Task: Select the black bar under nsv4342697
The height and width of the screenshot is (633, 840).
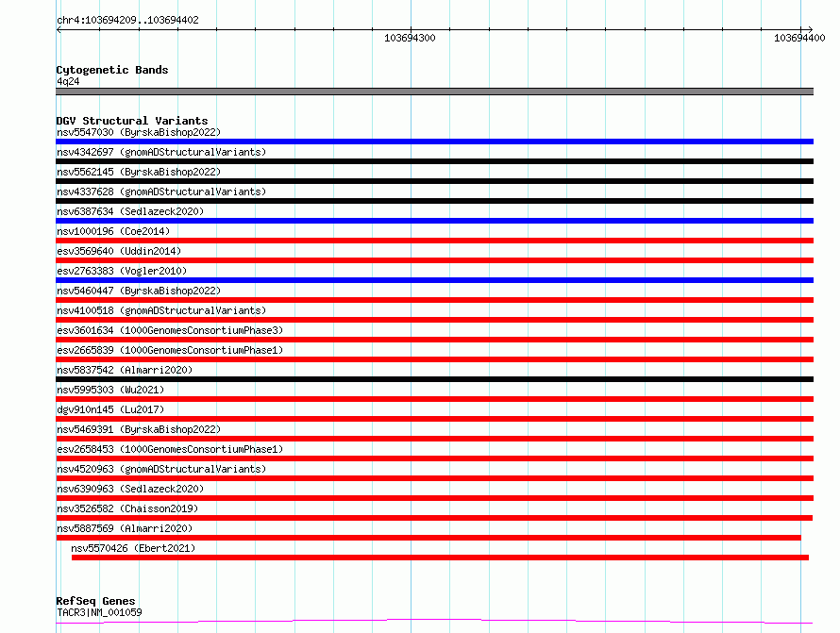Action: (434, 161)
